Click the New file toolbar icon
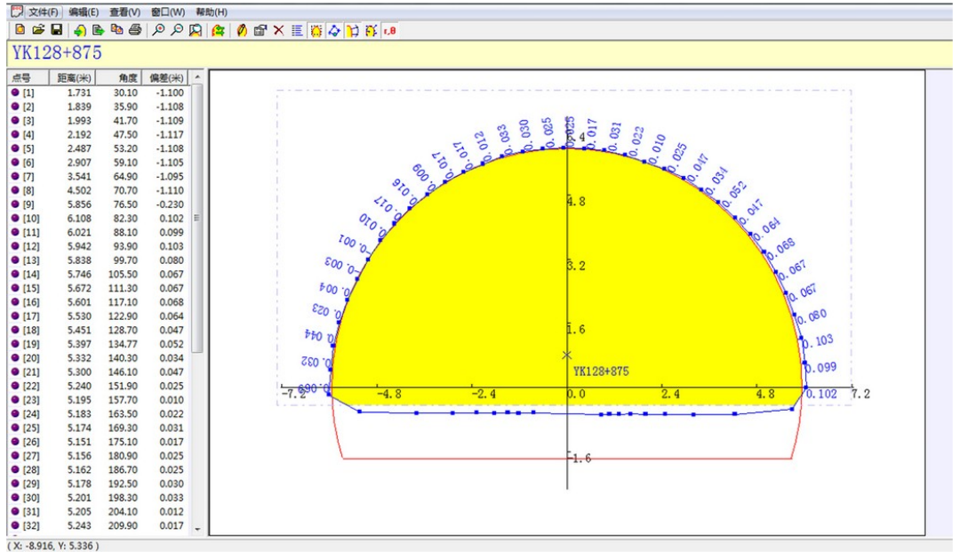 point(20,30)
